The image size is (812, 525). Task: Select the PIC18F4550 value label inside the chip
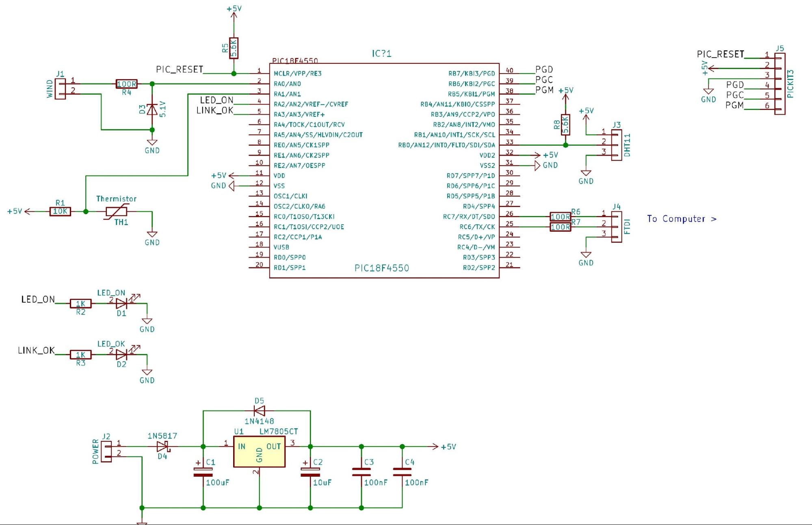pos(382,268)
